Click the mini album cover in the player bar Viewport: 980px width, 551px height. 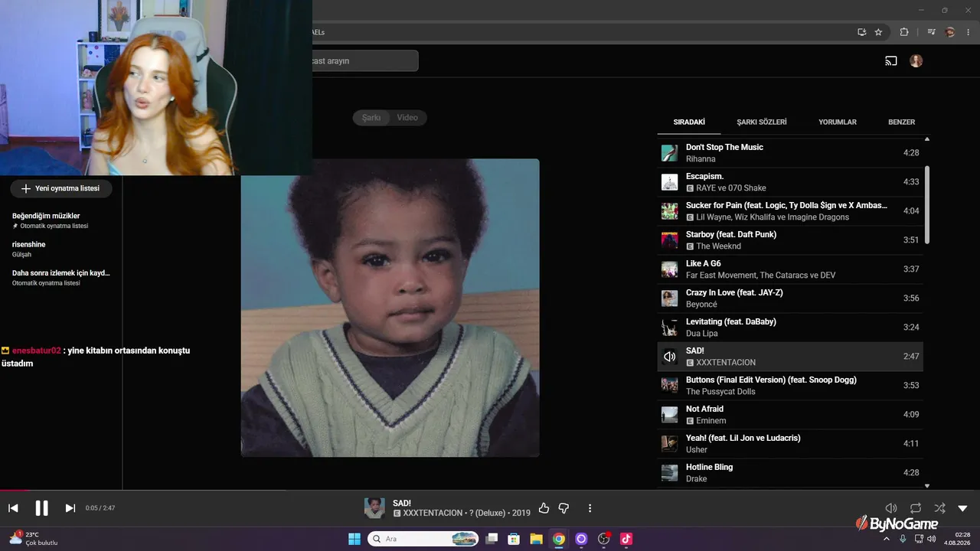(374, 507)
